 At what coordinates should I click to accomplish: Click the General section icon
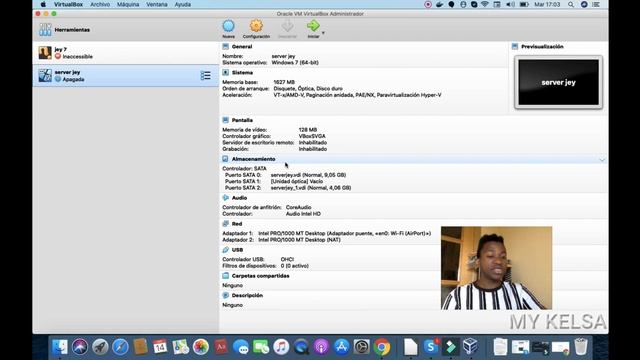[x=225, y=47]
